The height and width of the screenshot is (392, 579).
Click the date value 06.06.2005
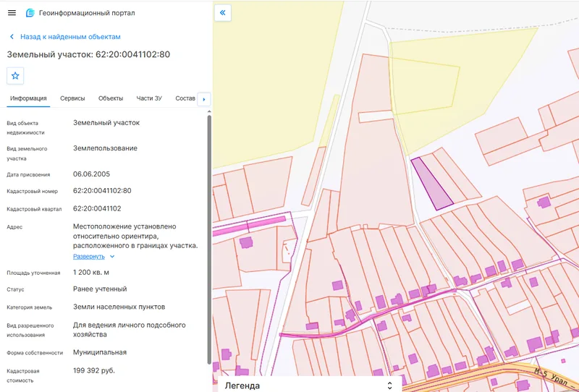coord(92,174)
